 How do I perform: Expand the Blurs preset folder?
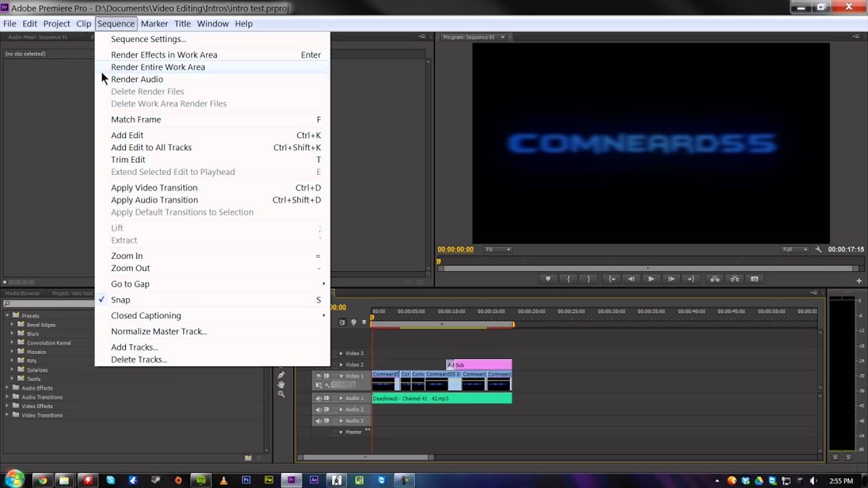pyautogui.click(x=12, y=333)
